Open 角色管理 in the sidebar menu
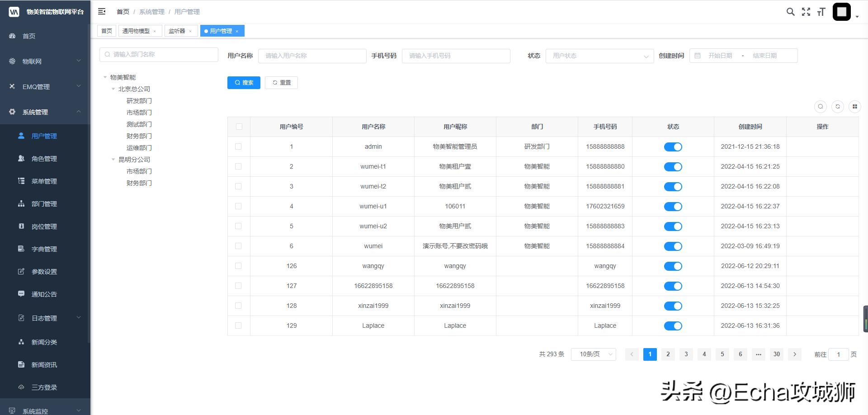This screenshot has height=415, width=868. [x=44, y=158]
